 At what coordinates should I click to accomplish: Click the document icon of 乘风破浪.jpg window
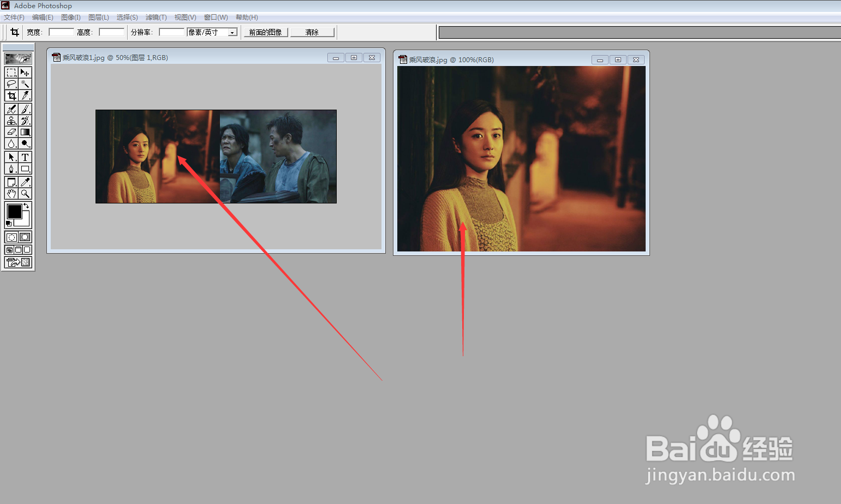pyautogui.click(x=403, y=59)
